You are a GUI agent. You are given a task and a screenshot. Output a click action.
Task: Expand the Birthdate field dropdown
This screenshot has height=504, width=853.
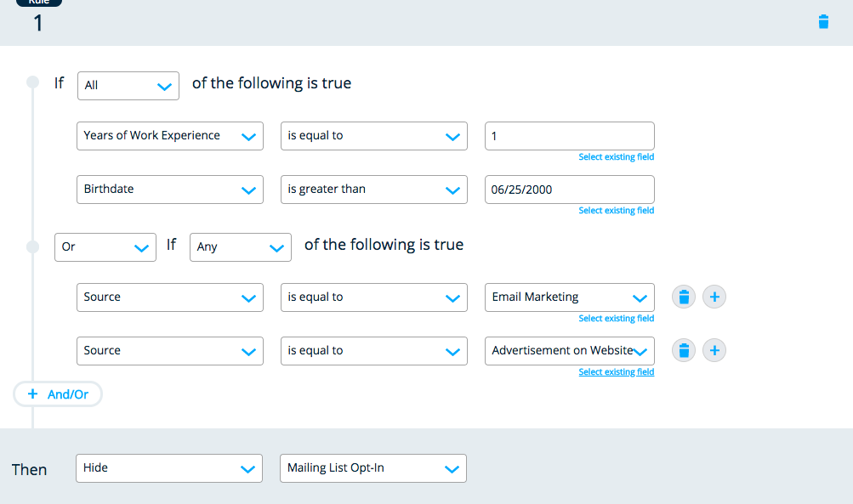coord(170,190)
